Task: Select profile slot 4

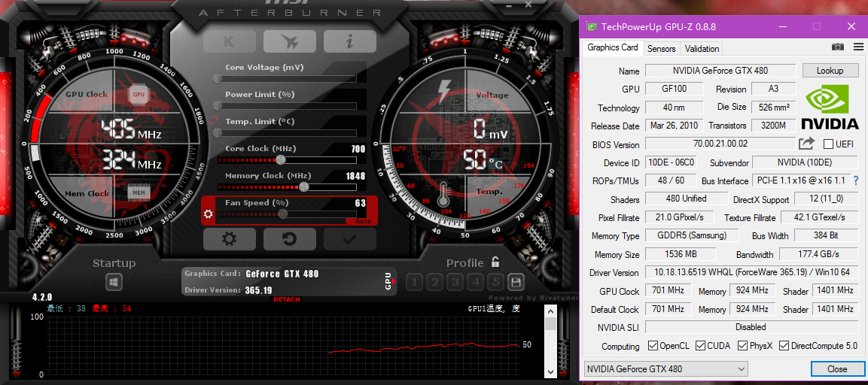Action: click(476, 283)
